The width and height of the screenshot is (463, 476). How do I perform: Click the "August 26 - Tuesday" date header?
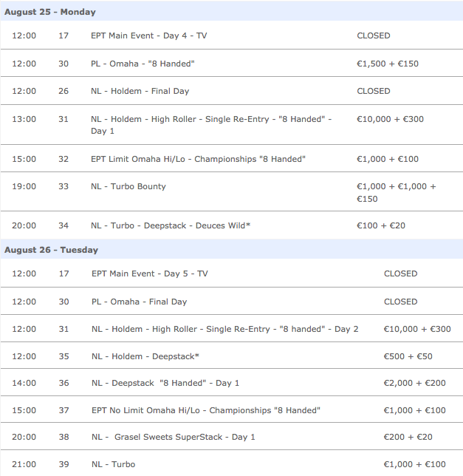(x=51, y=250)
